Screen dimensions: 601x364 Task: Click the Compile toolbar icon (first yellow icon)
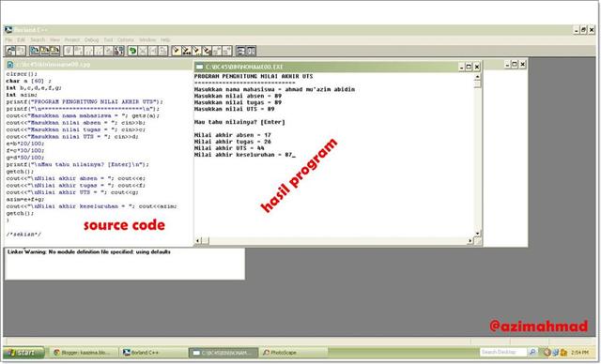coord(177,51)
